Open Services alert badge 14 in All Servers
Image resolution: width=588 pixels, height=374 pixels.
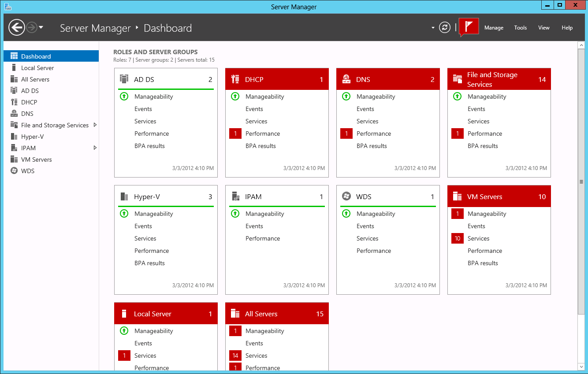235,355
